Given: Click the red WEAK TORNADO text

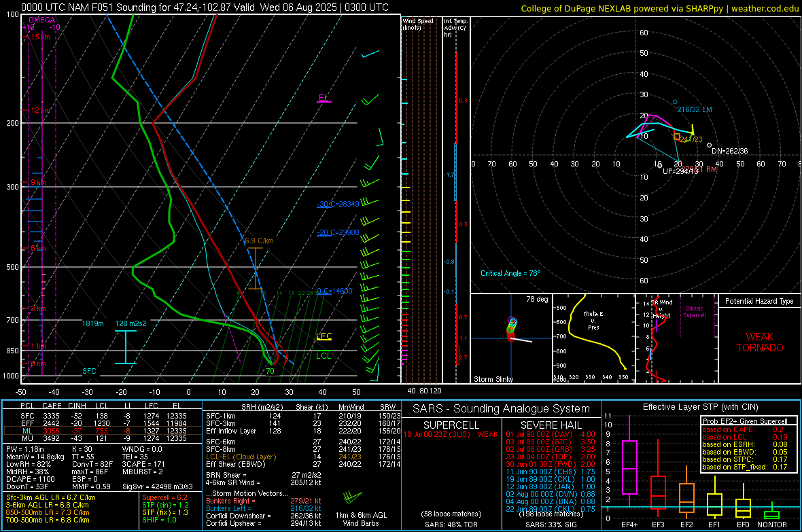Looking at the screenshot, I should (x=760, y=342).
